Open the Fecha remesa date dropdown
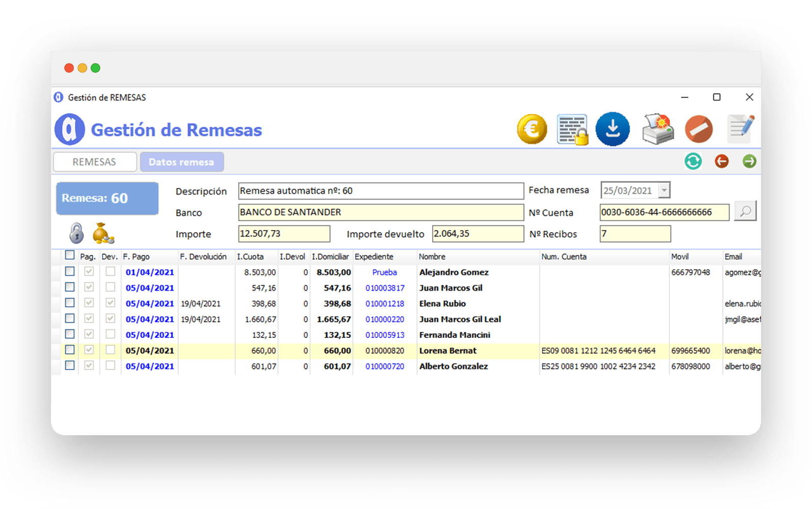The image size is (812, 509). pyautogui.click(x=664, y=190)
